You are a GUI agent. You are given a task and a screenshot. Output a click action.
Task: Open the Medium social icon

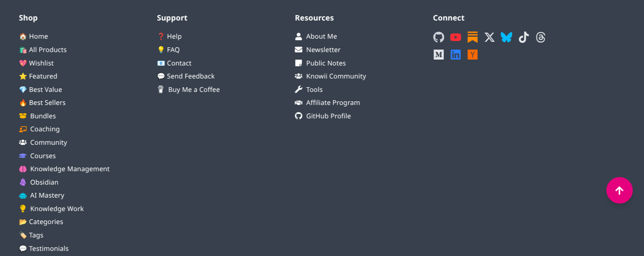(x=438, y=54)
